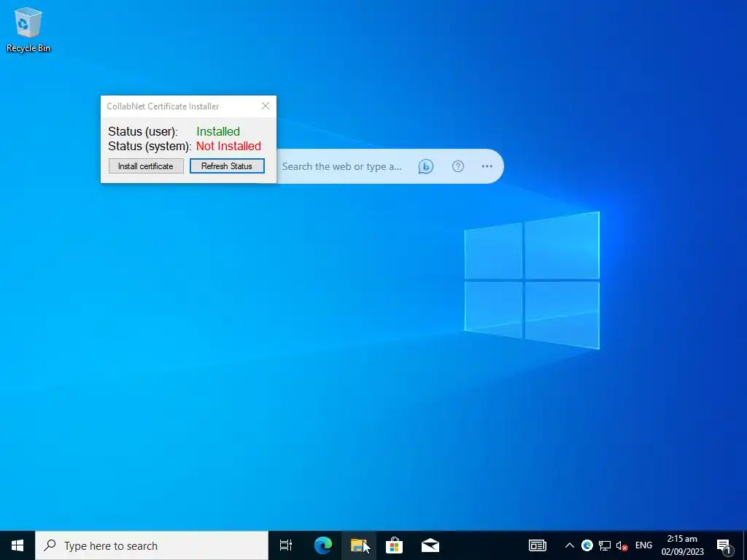The height and width of the screenshot is (560, 747).
Task: Switch input language via ENG indicator
Action: tap(643, 545)
